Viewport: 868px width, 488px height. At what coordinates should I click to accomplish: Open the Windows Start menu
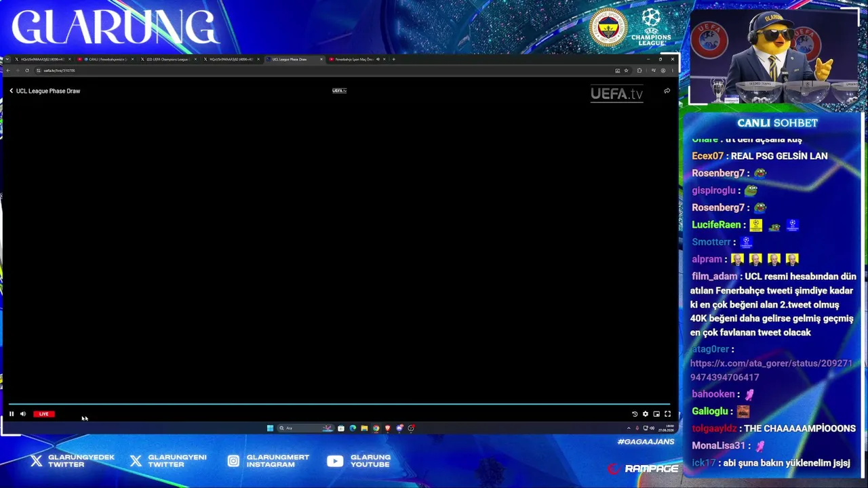270,428
